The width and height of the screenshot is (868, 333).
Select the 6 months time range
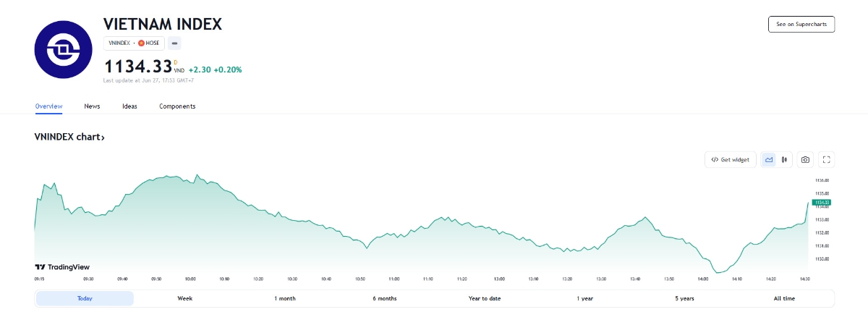385,298
